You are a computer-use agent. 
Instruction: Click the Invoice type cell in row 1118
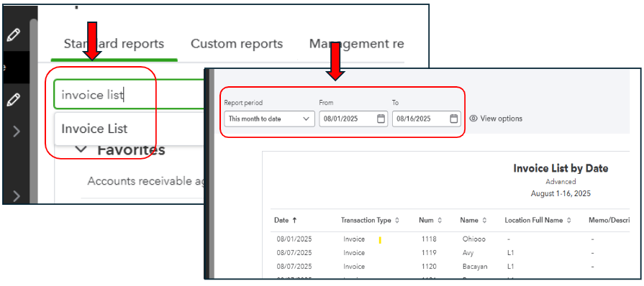[x=354, y=239]
